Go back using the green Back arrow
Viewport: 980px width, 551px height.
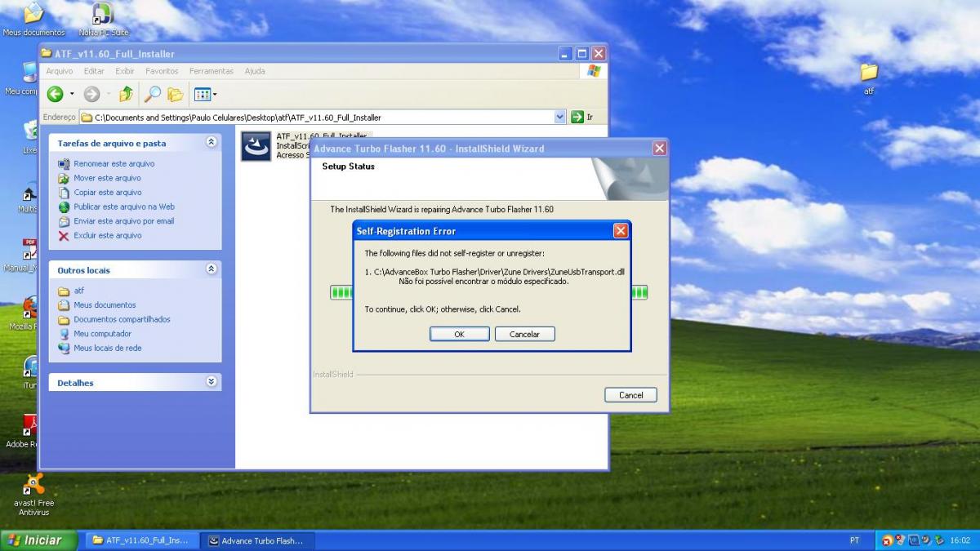click(x=55, y=94)
